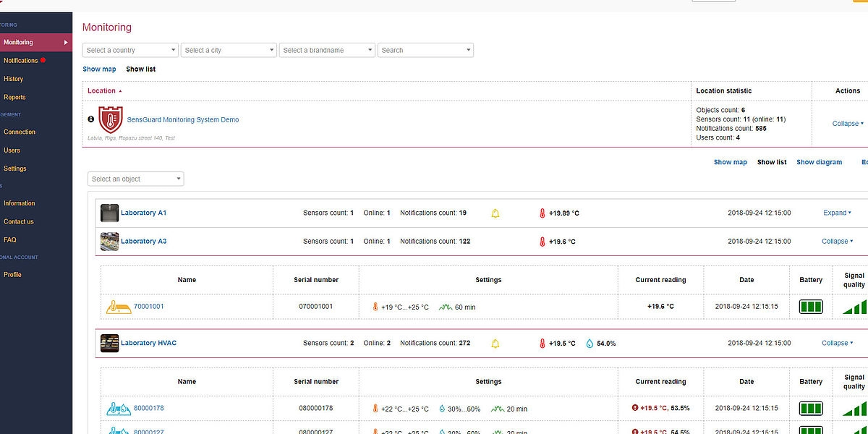This screenshot has width=868, height=434.
Task: Click the Search input field
Action: (x=422, y=51)
